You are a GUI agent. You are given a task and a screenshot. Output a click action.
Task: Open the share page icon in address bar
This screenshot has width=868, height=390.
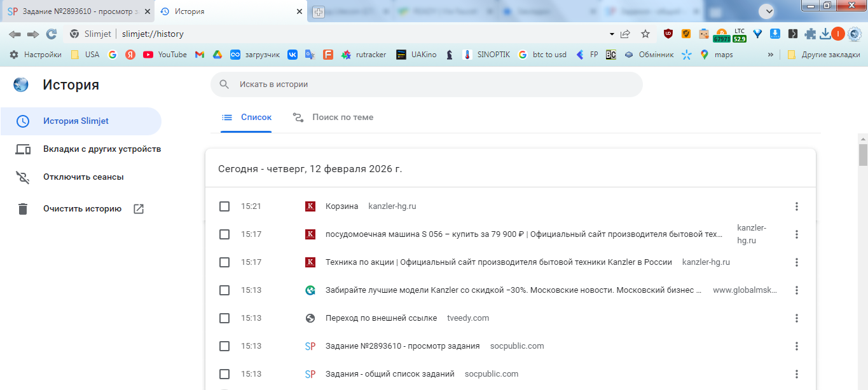(626, 34)
